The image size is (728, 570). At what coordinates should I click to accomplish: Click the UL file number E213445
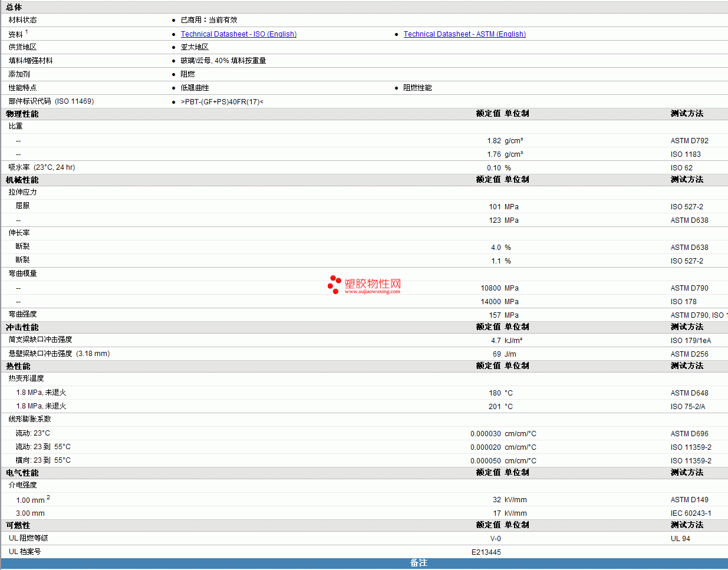pos(486,552)
